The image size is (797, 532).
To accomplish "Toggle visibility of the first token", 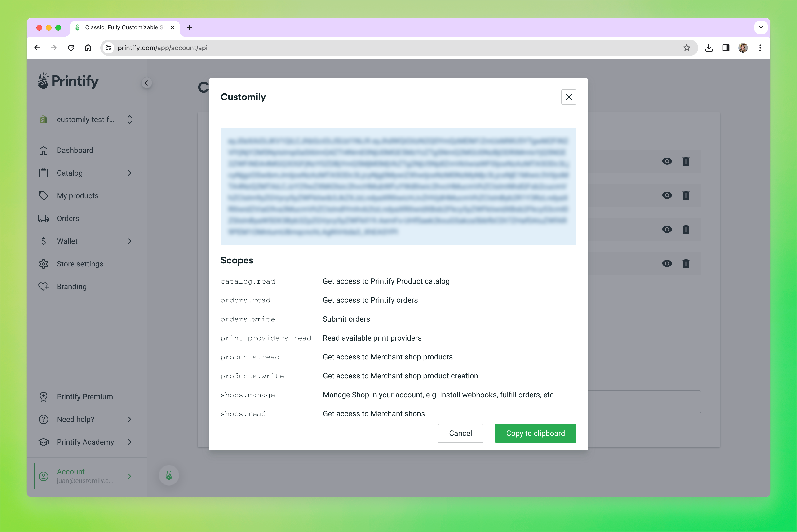I will [x=667, y=161].
